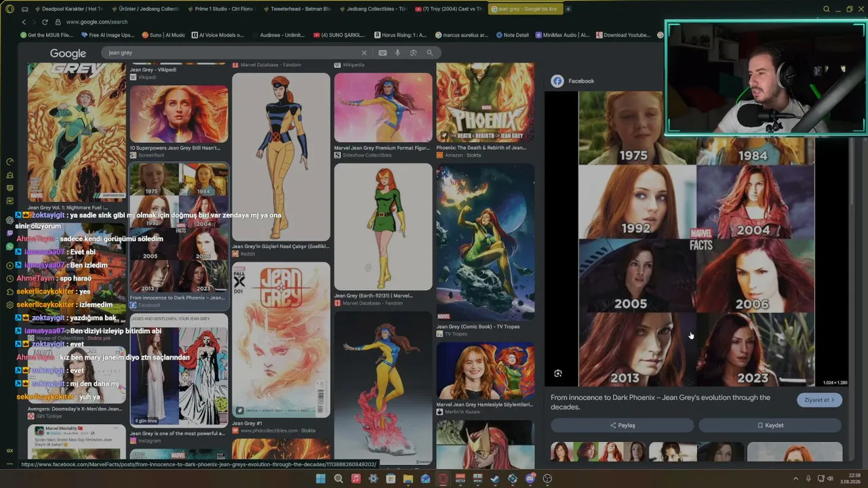
Task: Switch to the Ürünler / Jedbang Collectibles tab
Action: [143, 9]
